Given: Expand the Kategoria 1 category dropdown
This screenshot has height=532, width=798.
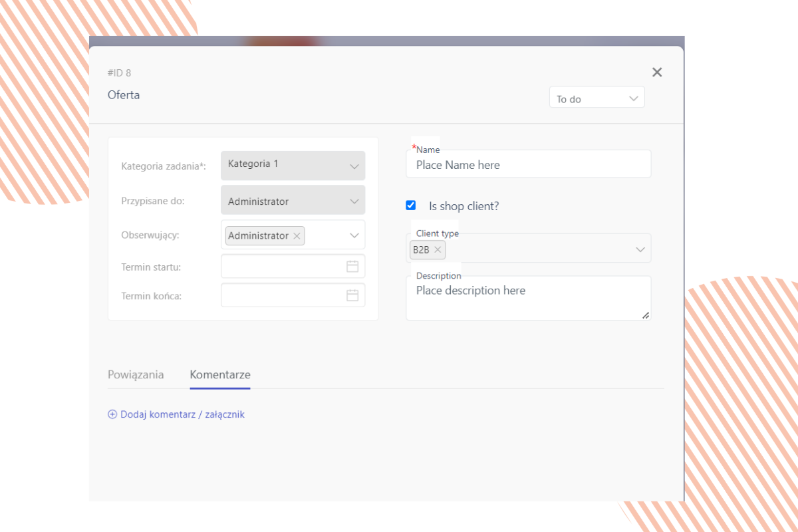Looking at the screenshot, I should 293,166.
